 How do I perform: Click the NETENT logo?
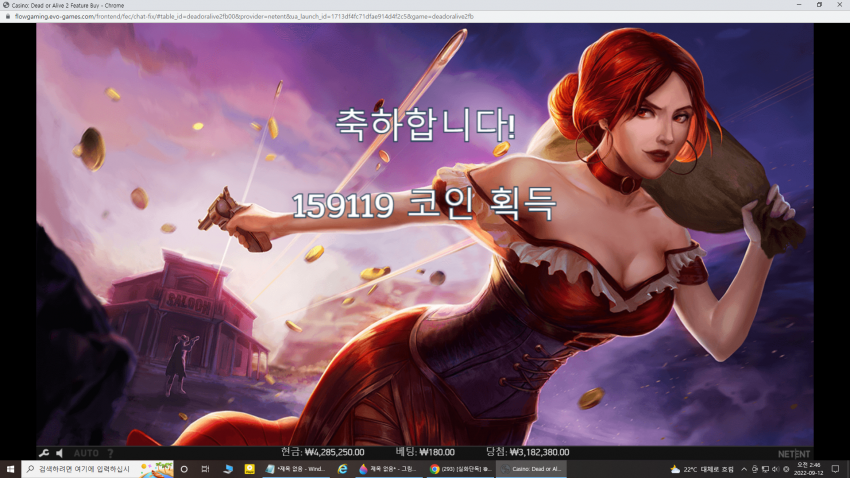tap(794, 454)
